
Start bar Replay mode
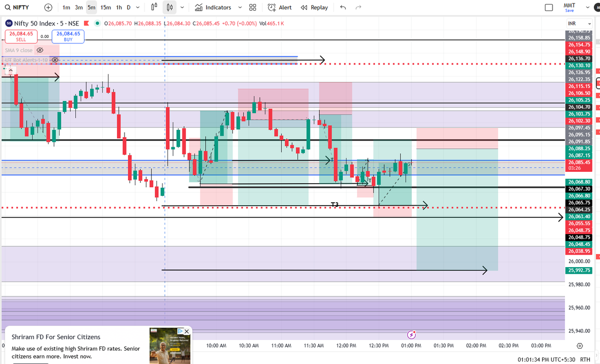(x=314, y=7)
